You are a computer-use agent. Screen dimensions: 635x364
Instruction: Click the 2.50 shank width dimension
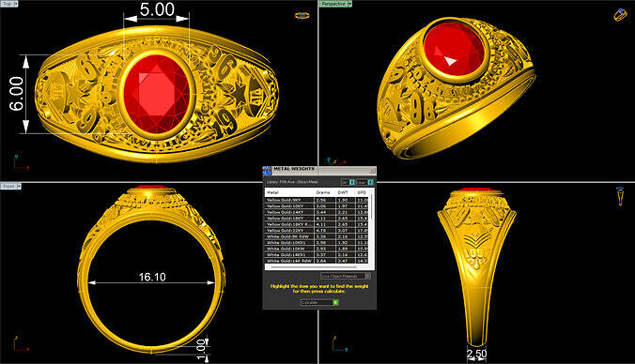point(476,355)
